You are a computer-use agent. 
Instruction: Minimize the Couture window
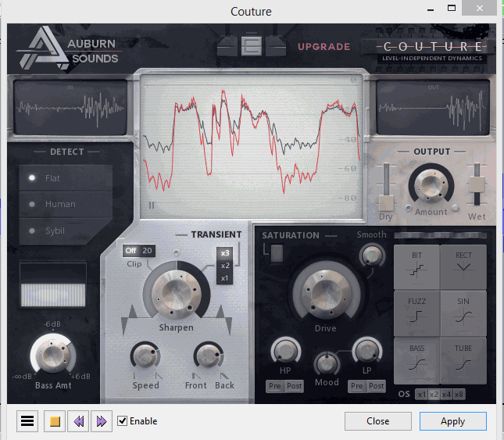(431, 9)
